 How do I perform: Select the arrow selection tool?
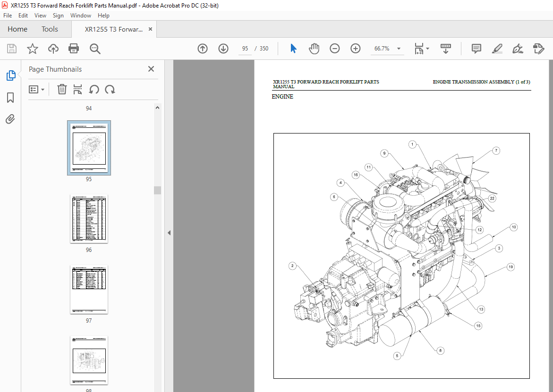pyautogui.click(x=293, y=49)
